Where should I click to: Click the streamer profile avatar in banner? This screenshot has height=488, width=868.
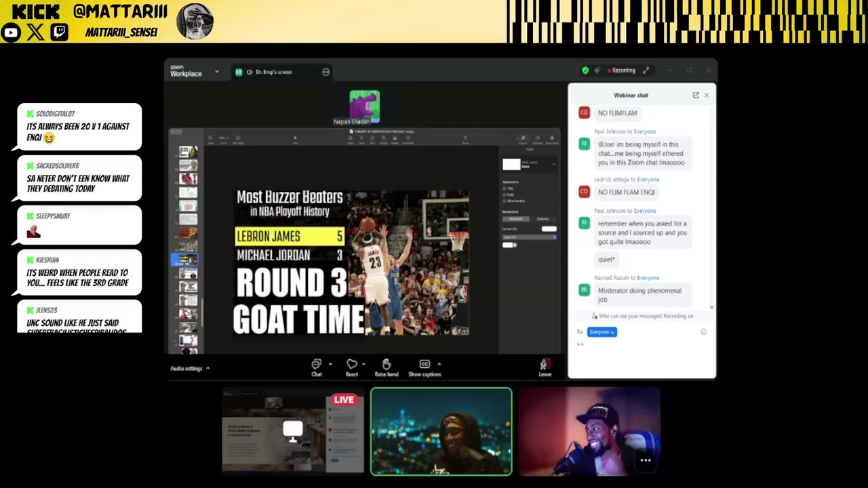(x=195, y=21)
